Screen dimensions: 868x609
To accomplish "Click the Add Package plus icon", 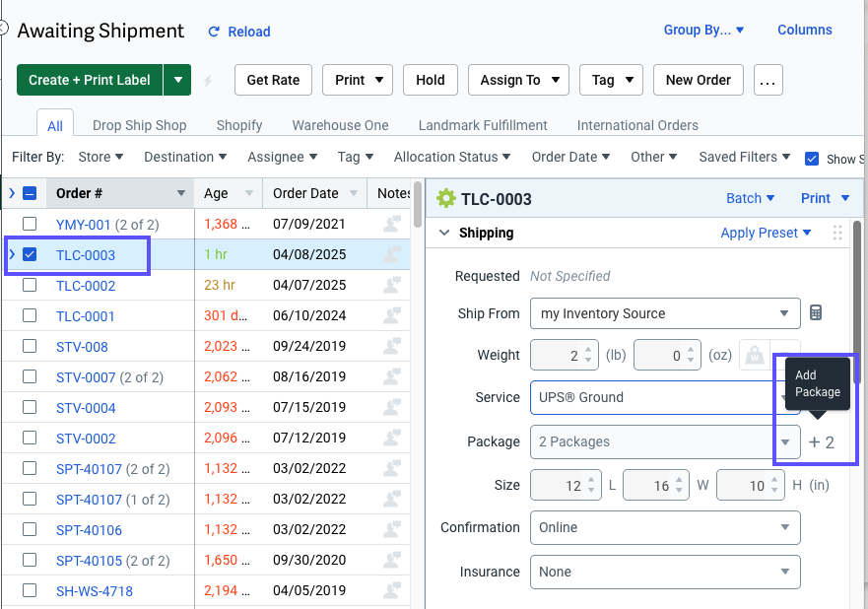I will [814, 442].
